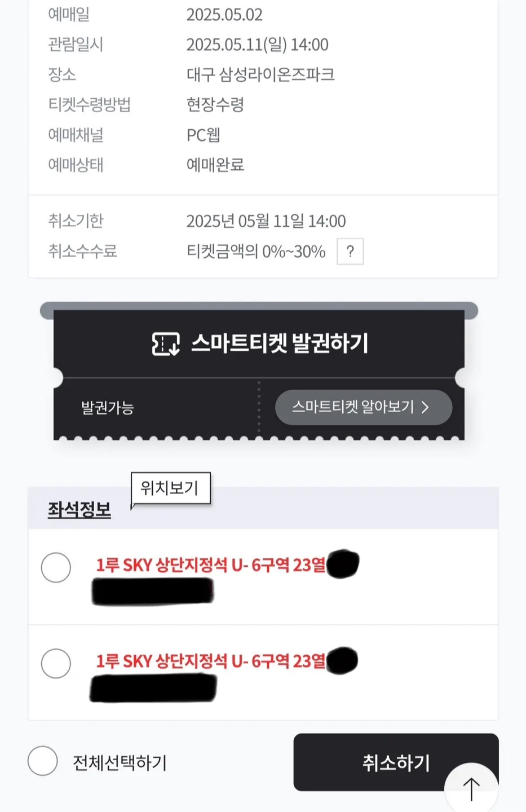Click the smart ticket download icon
Image resolution: width=526 pixels, height=812 pixels.
click(166, 344)
